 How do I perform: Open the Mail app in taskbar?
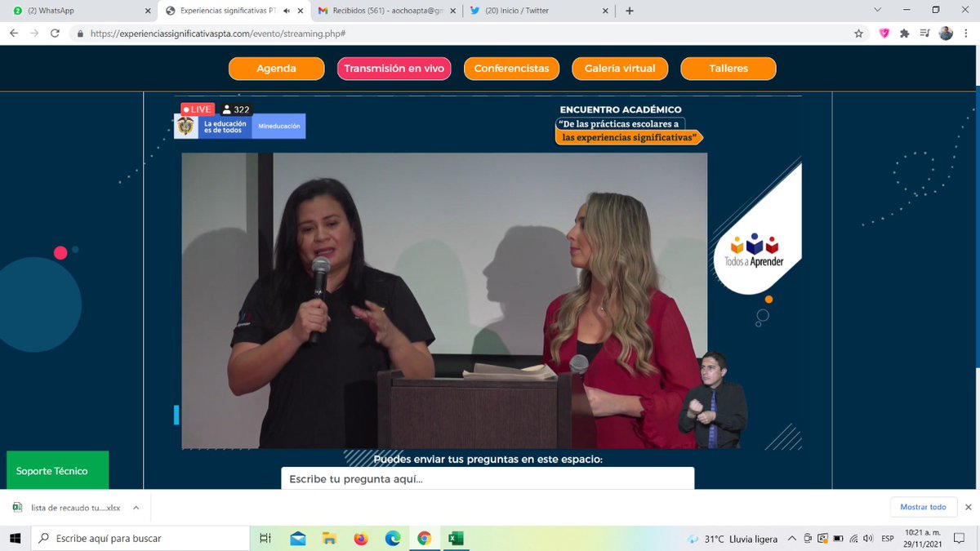point(297,538)
